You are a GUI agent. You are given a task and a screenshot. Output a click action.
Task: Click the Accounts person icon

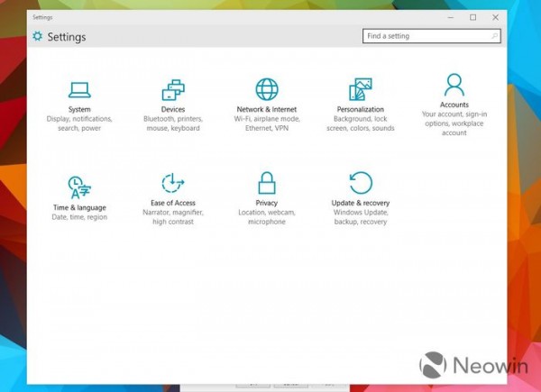(x=454, y=86)
